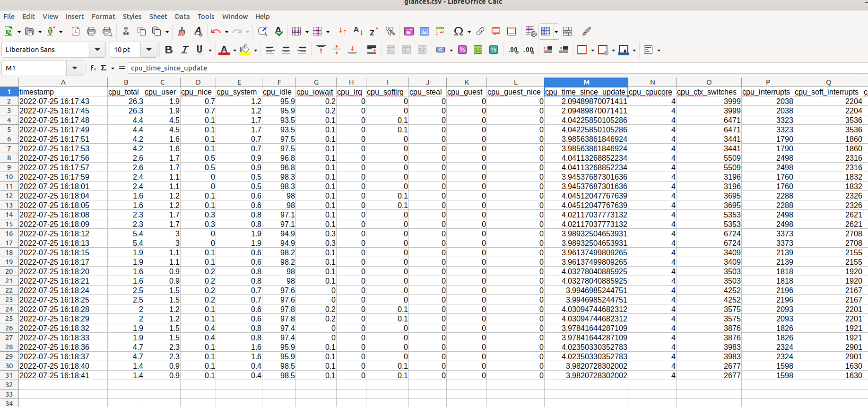Click Sort Descending icon
868x407 pixels.
click(374, 32)
